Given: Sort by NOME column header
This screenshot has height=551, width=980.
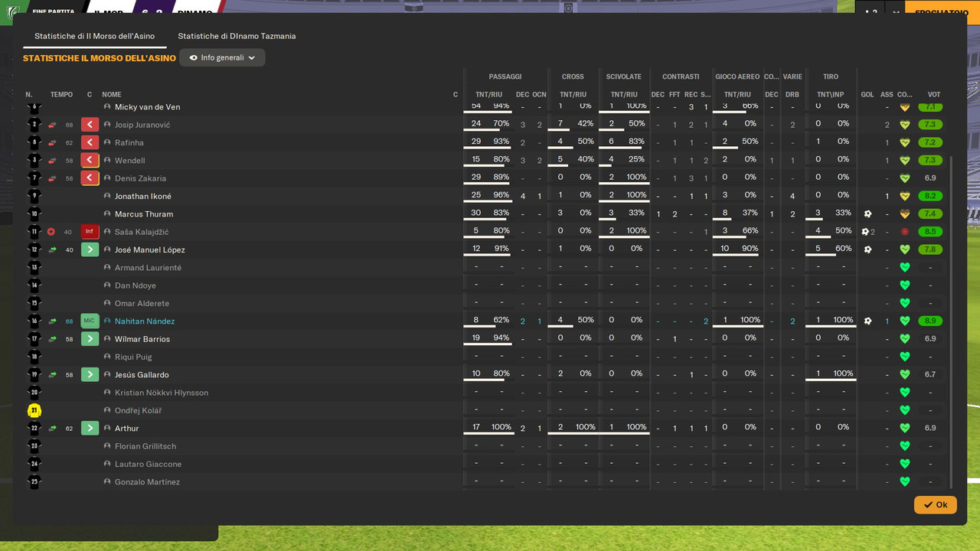Looking at the screenshot, I should click(112, 95).
